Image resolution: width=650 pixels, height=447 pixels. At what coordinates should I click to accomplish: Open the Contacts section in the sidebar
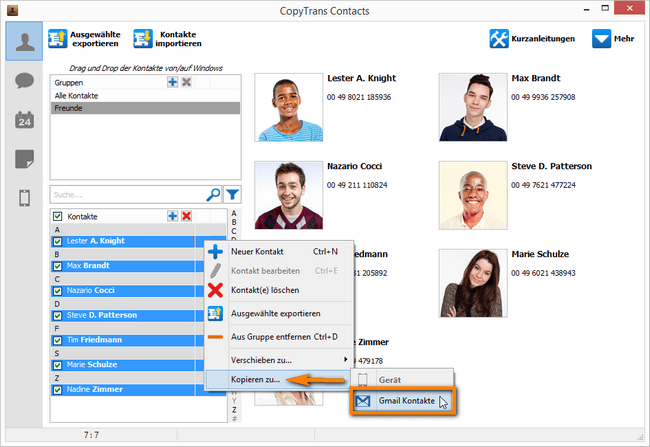click(x=24, y=41)
